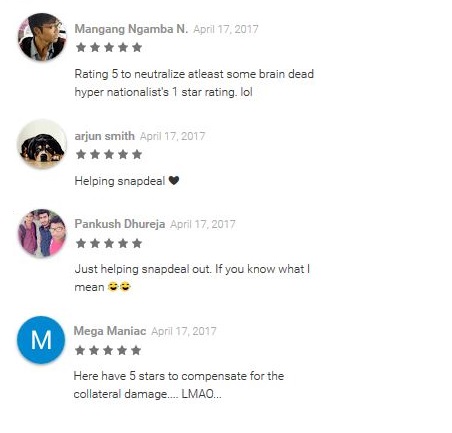The width and height of the screenshot is (452, 433).
Task: Open Pankush Dhureja's profile photo
Action: pyautogui.click(x=42, y=233)
